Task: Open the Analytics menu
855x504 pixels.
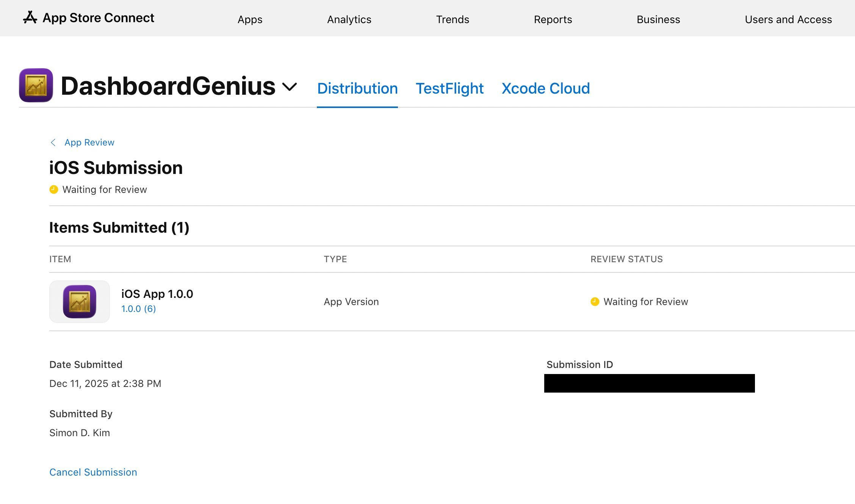Action: click(x=349, y=19)
